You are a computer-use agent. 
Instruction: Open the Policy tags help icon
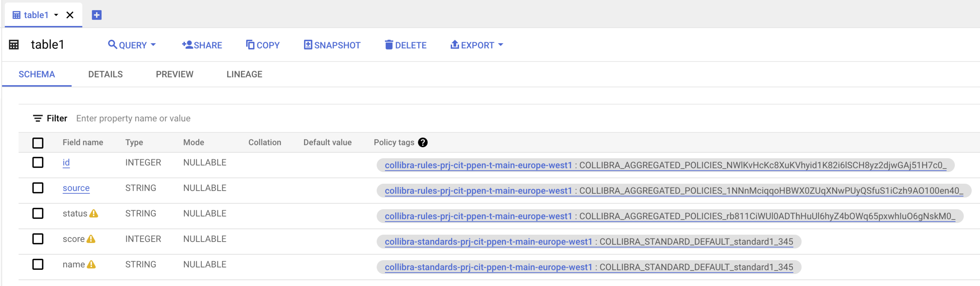pos(423,142)
